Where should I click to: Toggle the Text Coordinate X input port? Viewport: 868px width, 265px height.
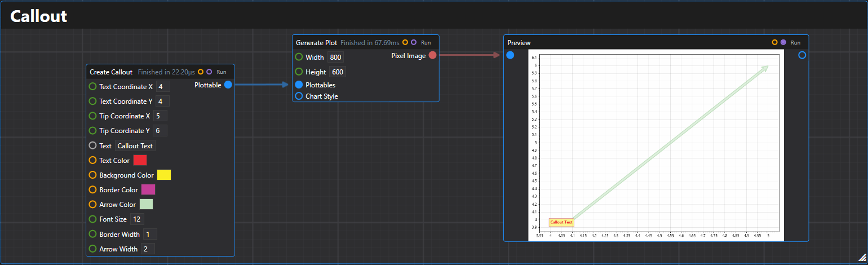pos(92,87)
